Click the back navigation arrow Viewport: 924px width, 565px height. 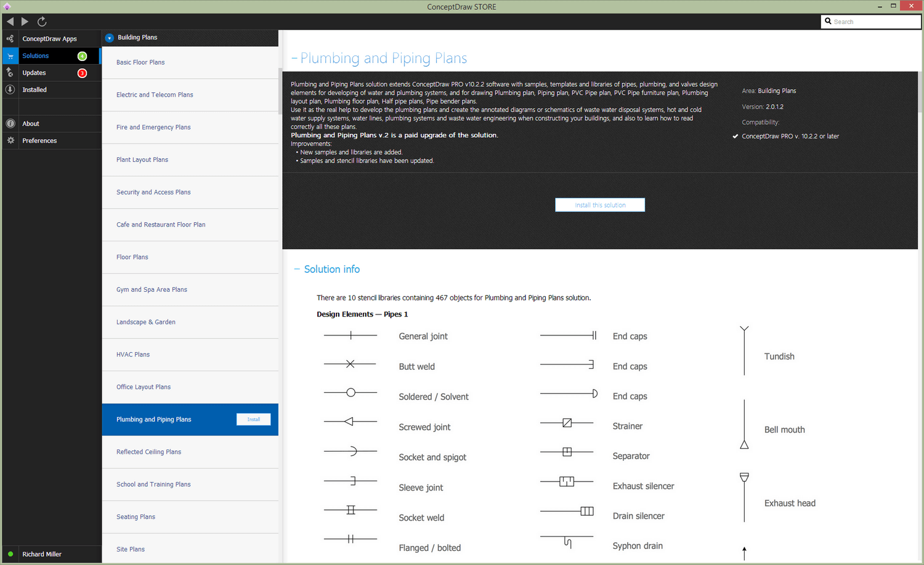tap(10, 22)
